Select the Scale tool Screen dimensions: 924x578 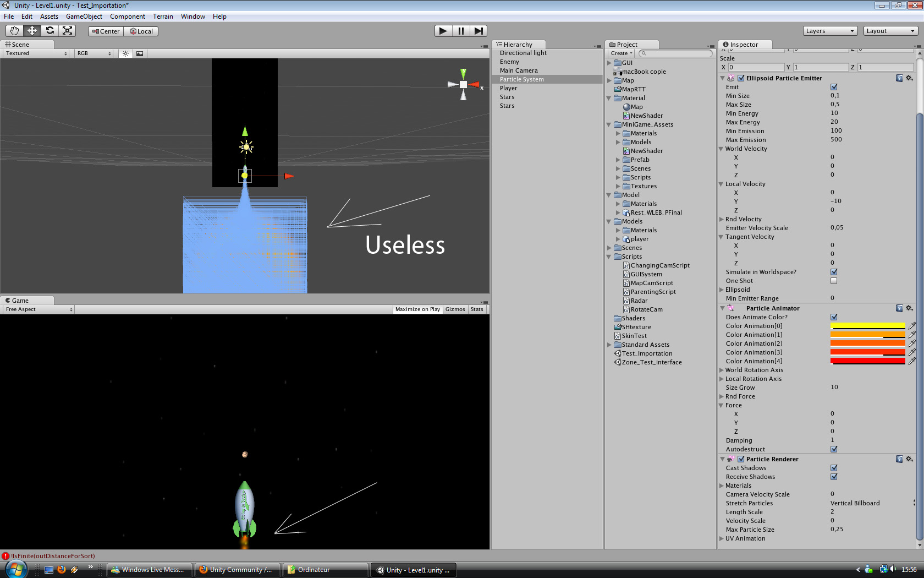pos(67,31)
